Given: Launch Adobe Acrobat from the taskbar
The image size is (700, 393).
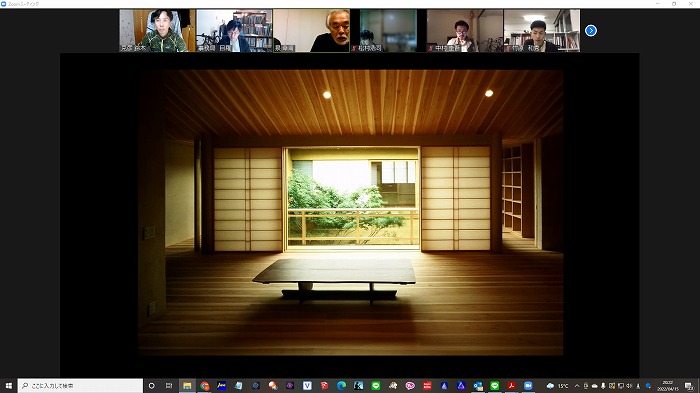Looking at the screenshot, I should click(511, 385).
